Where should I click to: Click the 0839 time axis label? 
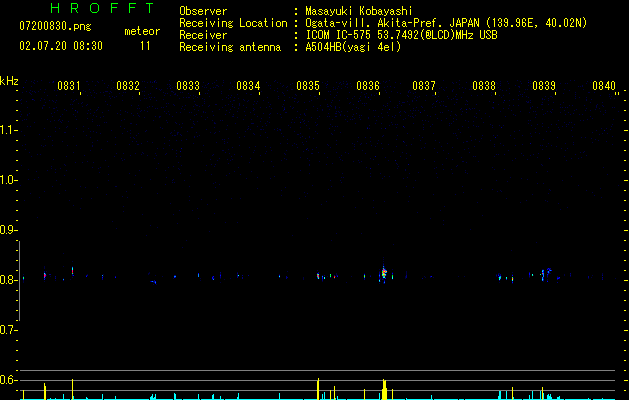[544, 85]
